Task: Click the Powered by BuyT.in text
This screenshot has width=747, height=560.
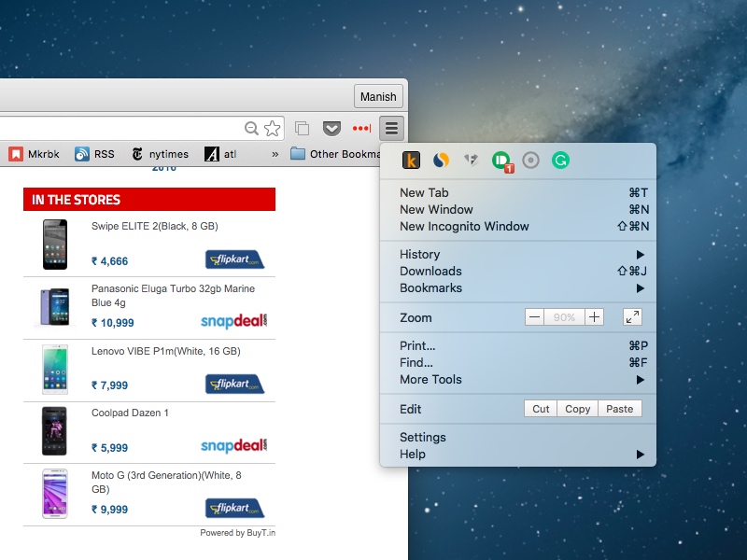Action: 238,533
